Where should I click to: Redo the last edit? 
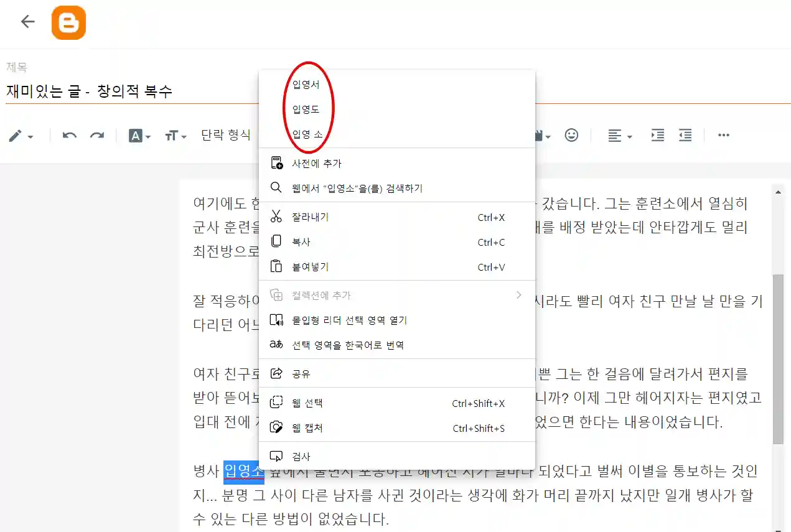[x=97, y=136]
